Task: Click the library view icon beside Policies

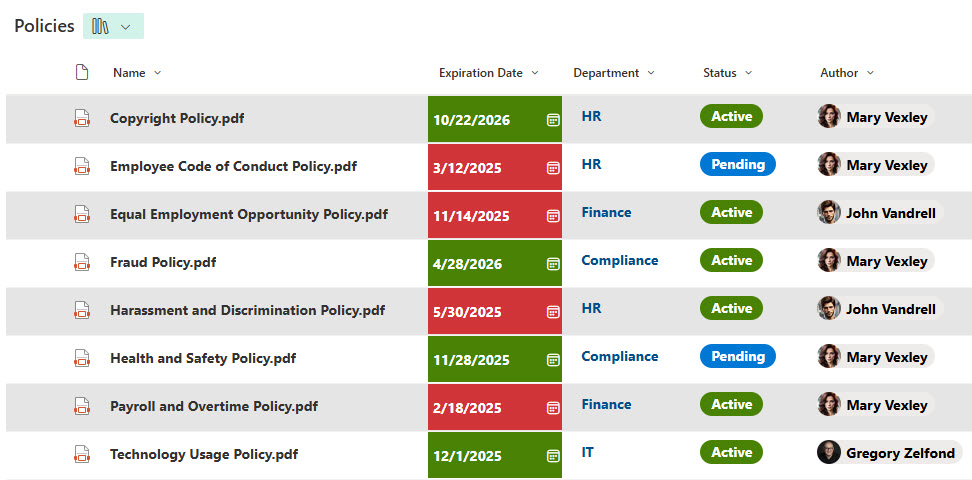Action: 100,26
